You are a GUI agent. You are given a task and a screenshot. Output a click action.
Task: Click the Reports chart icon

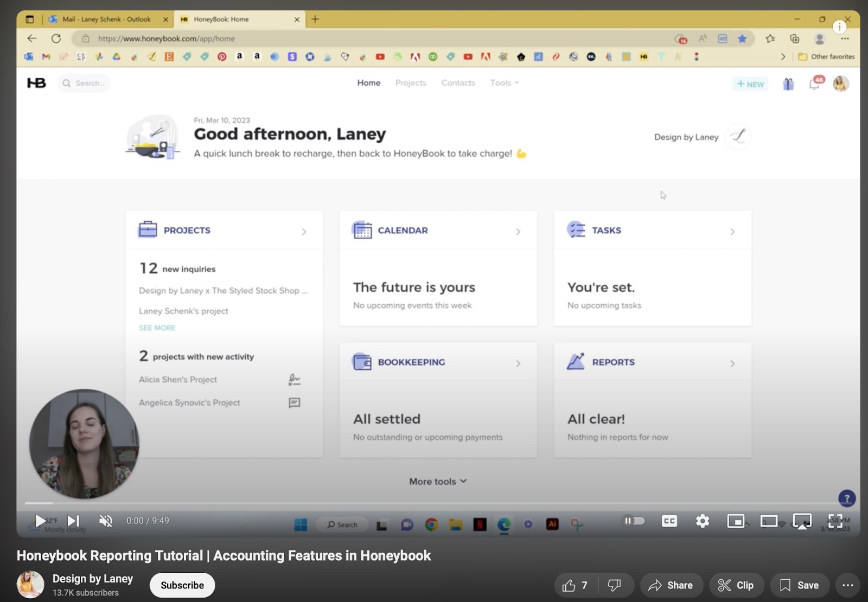pyautogui.click(x=576, y=361)
